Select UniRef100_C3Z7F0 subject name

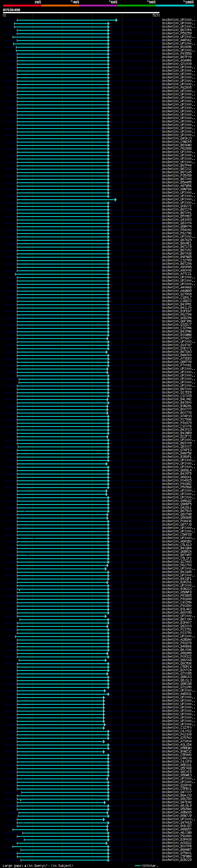point(177,728)
